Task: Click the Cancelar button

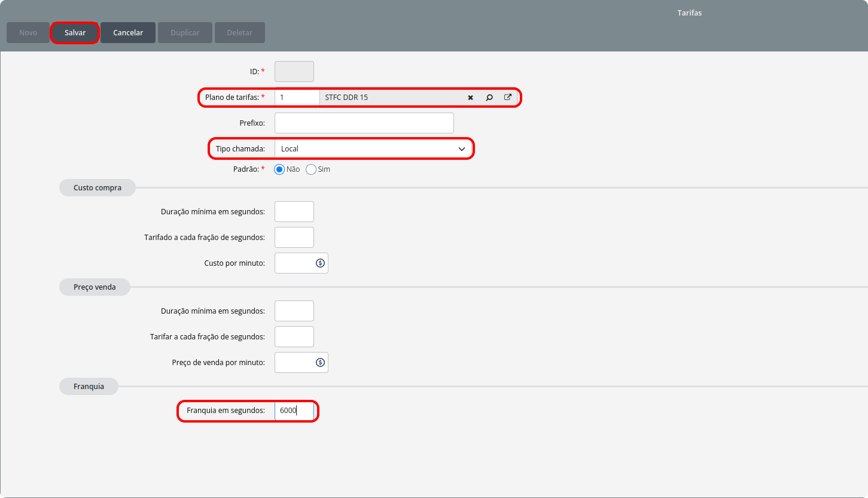Action: [128, 32]
